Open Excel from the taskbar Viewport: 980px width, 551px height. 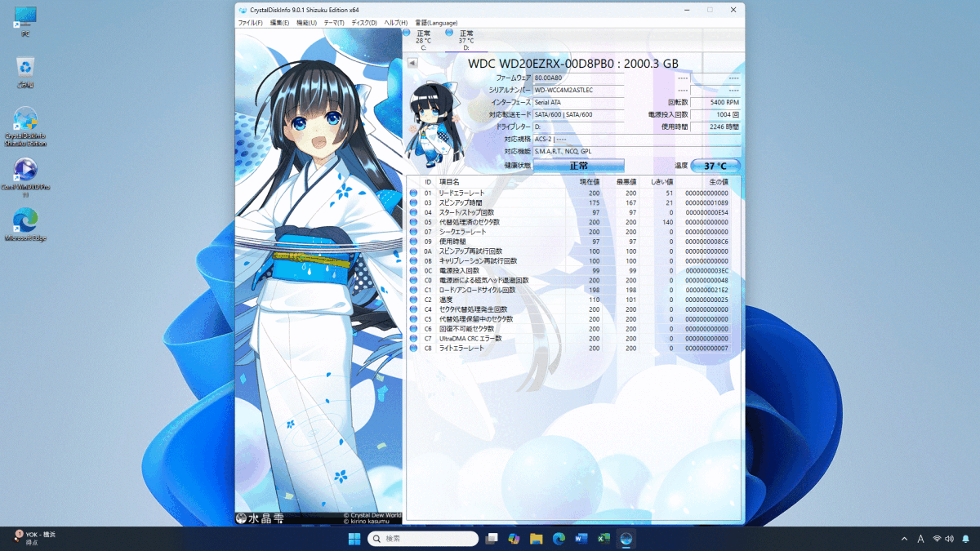click(x=604, y=539)
